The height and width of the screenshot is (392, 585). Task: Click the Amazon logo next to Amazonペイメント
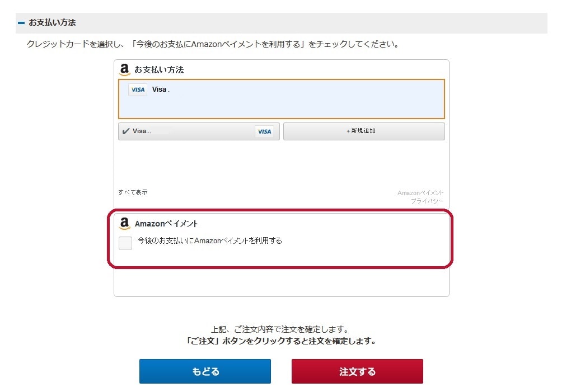tap(124, 224)
